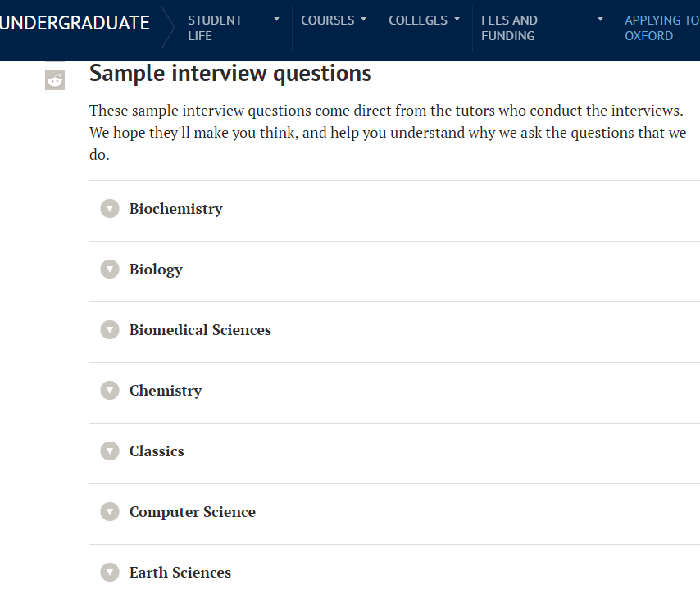700x598 pixels.
Task: Expand Biology section arrow icon
Action: (110, 269)
